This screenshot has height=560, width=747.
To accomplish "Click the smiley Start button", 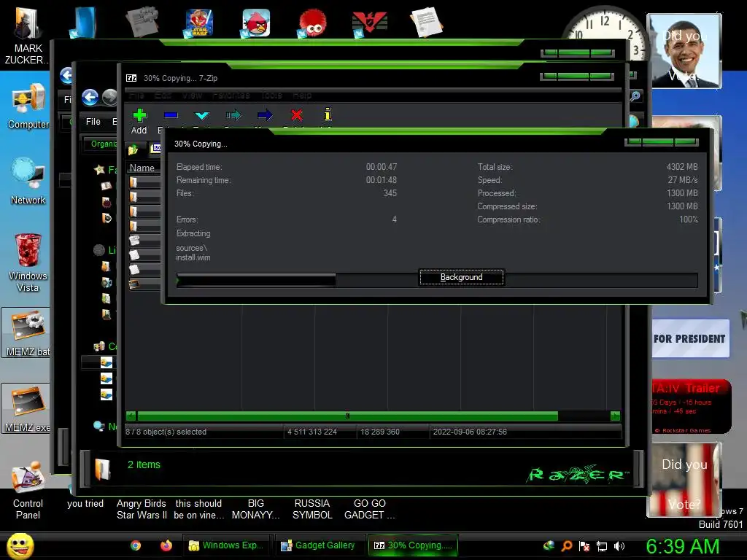I will (20, 546).
